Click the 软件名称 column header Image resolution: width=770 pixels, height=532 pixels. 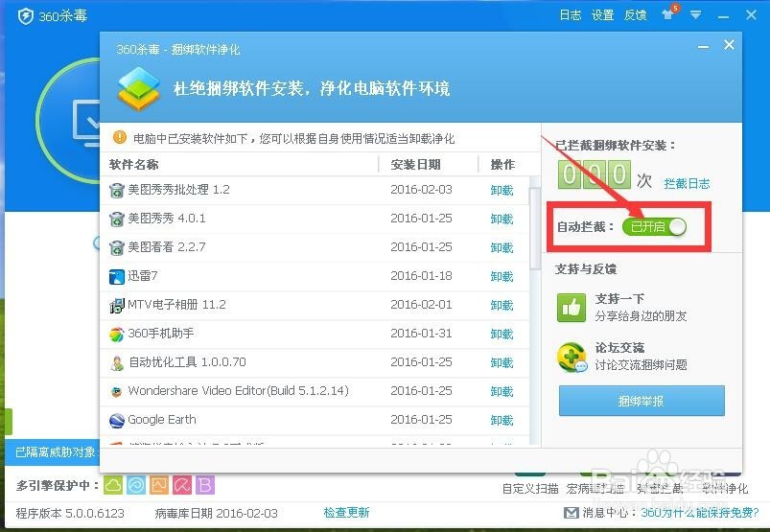point(133,165)
